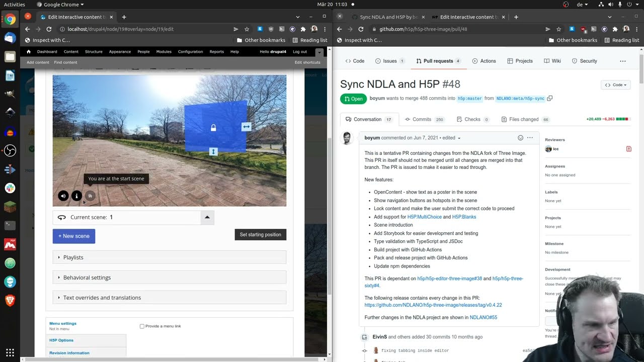Screen dimensions: 644x362
Task: Expand the Behavioral settings section
Action: pyautogui.click(x=170, y=278)
